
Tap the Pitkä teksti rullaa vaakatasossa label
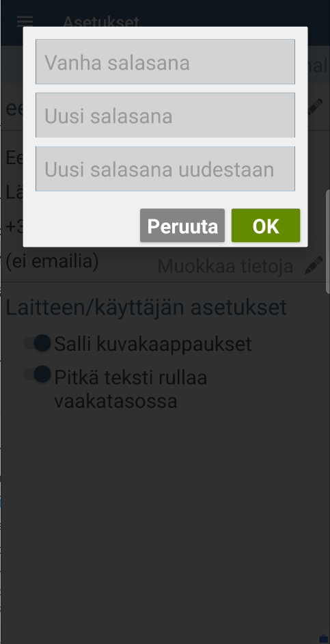(x=130, y=389)
